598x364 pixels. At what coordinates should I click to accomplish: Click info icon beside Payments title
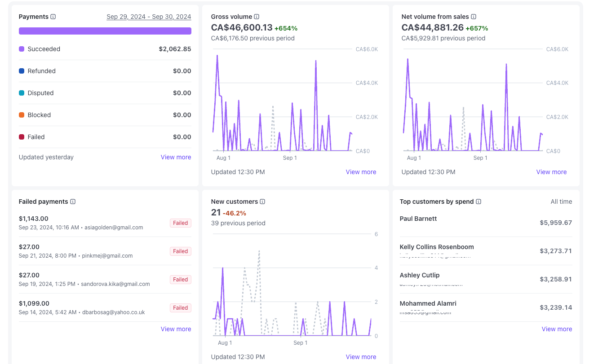coord(53,17)
